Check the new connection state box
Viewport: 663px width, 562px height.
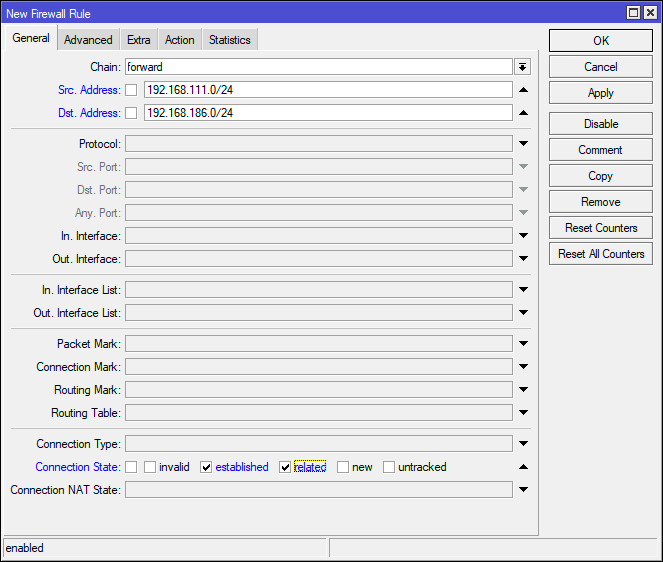tap(343, 467)
